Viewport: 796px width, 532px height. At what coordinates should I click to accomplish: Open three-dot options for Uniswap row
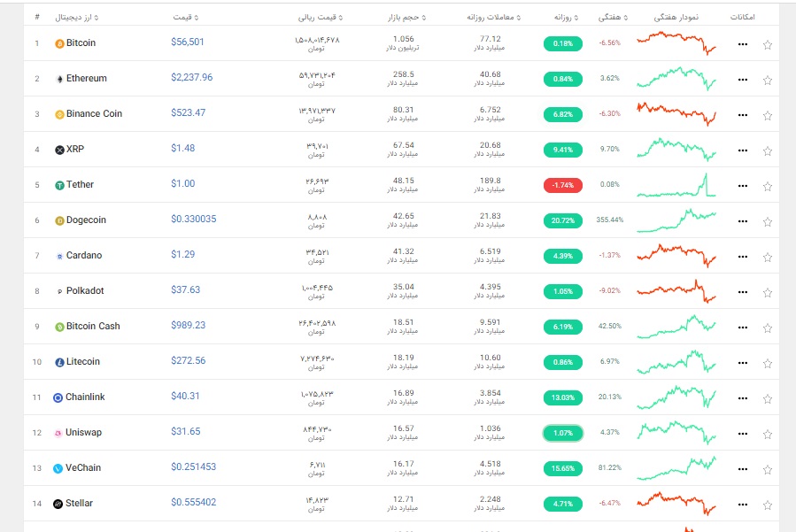743,433
